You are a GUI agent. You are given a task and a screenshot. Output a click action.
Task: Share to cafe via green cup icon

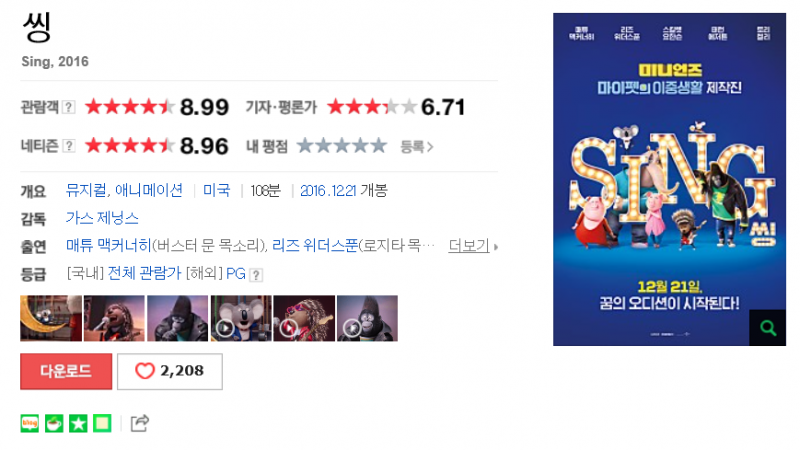pos(54,423)
